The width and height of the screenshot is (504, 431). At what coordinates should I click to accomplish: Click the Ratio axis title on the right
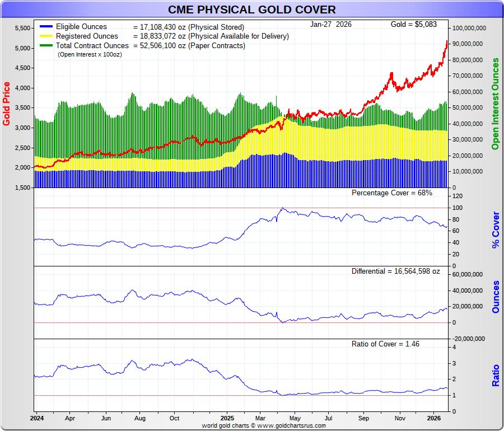[x=495, y=375]
